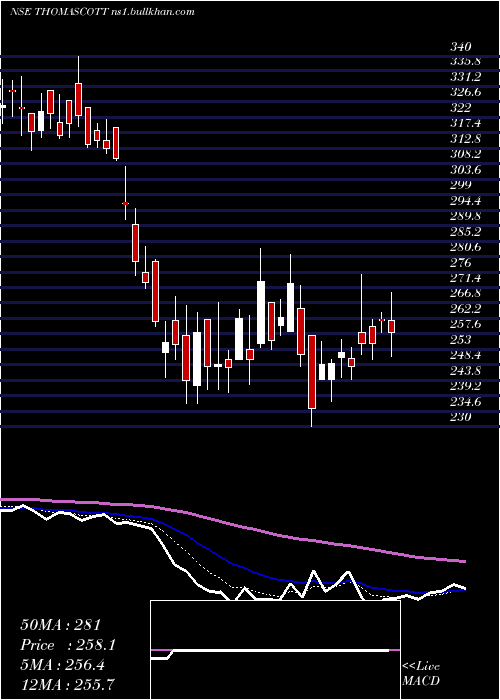Click the 317.4 price axis label
The height and width of the screenshot is (700, 500).
465,124
